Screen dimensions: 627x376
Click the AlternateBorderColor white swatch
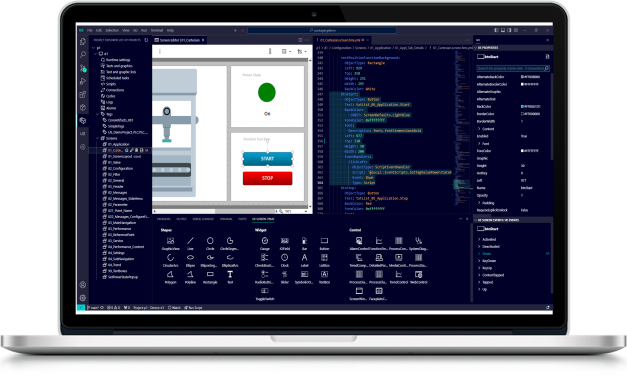pyautogui.click(x=522, y=84)
